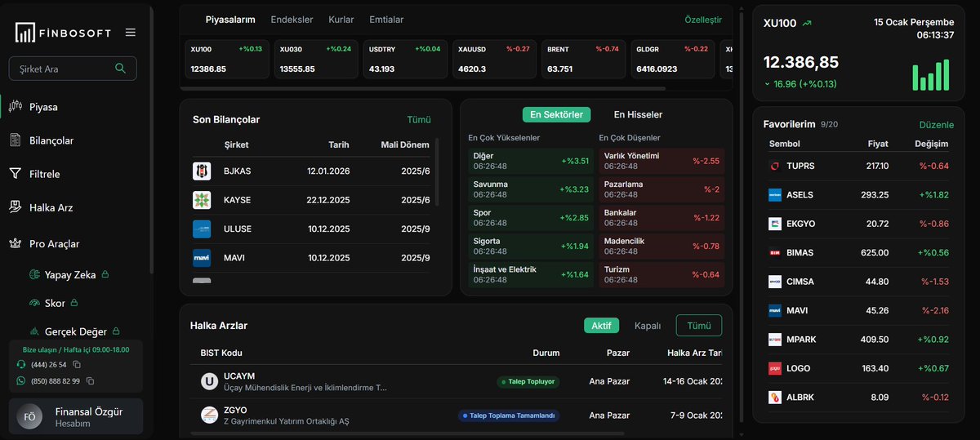The height and width of the screenshot is (440, 980).
Task: Click the ALBRK logo in Favorilerim
Action: point(775,398)
